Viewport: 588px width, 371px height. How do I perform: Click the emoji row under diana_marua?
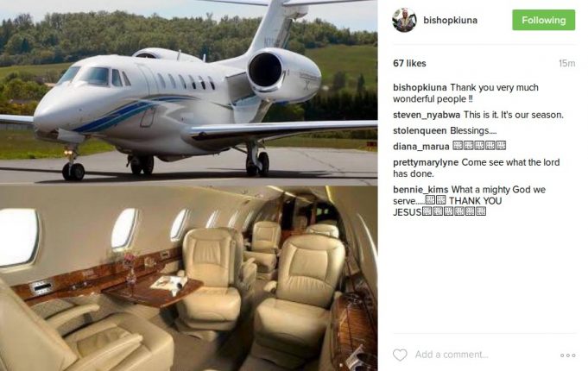tap(479, 146)
